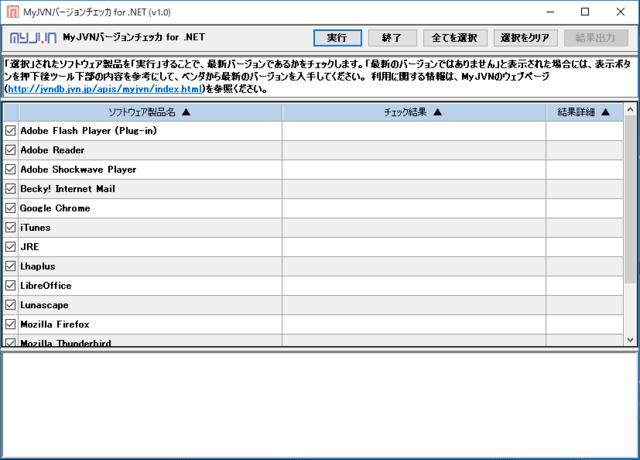Screen dimensions: 640x460
Task: Click 結果詳細 cell for Google Chrome
Action: click(584, 208)
